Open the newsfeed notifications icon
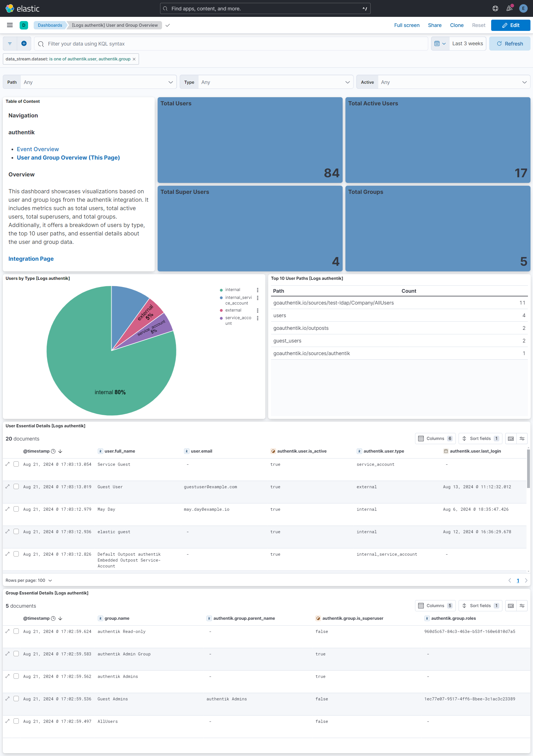The height and width of the screenshot is (756, 533). pyautogui.click(x=509, y=8)
